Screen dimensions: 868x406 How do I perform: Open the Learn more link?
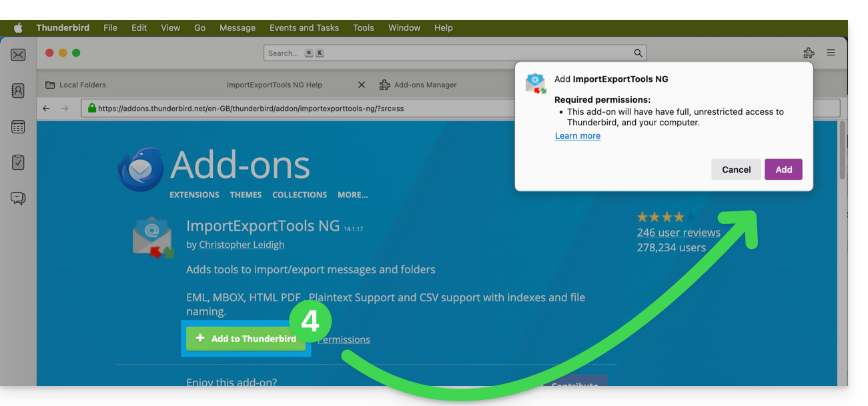point(578,135)
